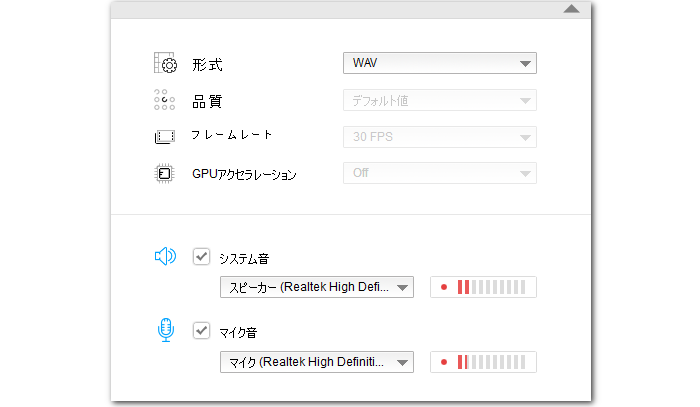Click red dot on system sound meter
The height and width of the screenshot is (407, 700).
[x=443, y=288]
